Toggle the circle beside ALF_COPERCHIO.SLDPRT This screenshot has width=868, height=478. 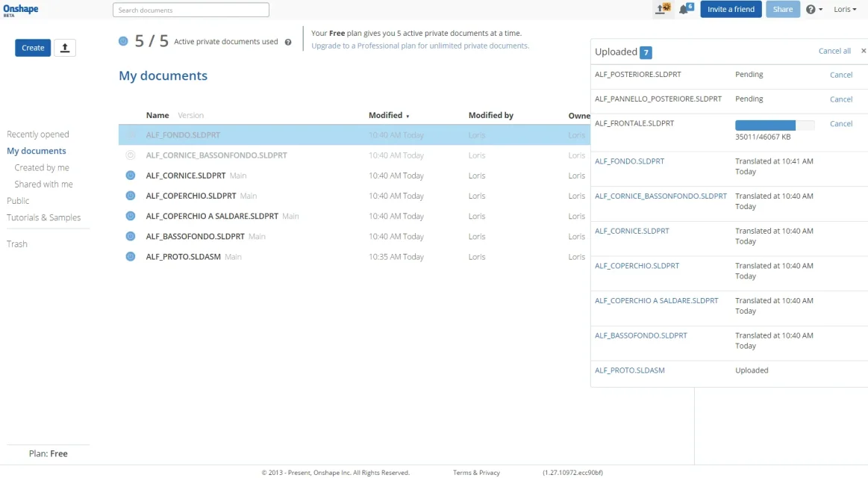(x=131, y=196)
